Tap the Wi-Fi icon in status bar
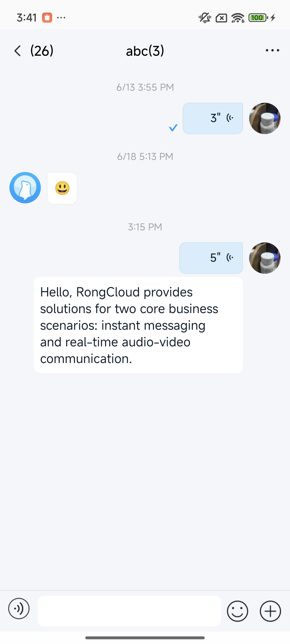290x644 pixels. pos(237,18)
